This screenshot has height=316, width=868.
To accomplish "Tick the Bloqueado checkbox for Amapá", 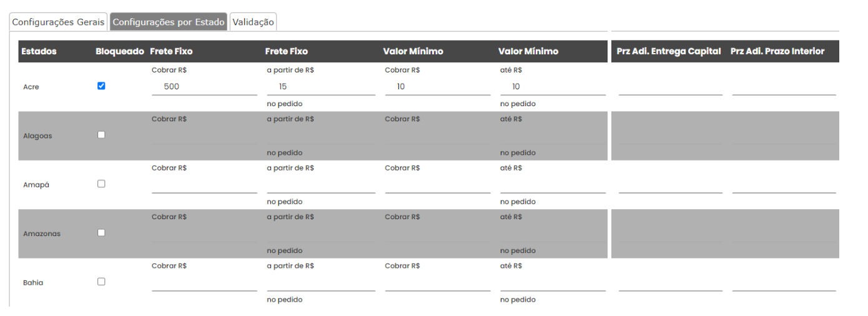I will click(x=101, y=184).
